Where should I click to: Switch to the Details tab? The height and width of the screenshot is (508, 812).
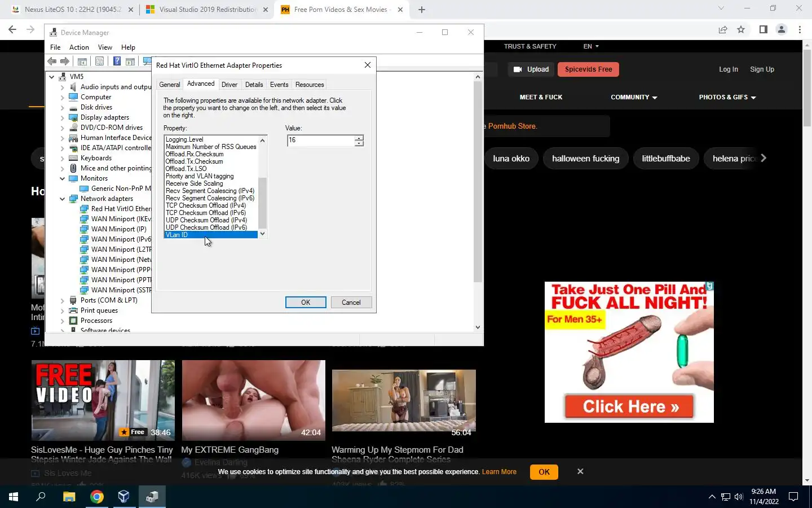pyautogui.click(x=254, y=85)
